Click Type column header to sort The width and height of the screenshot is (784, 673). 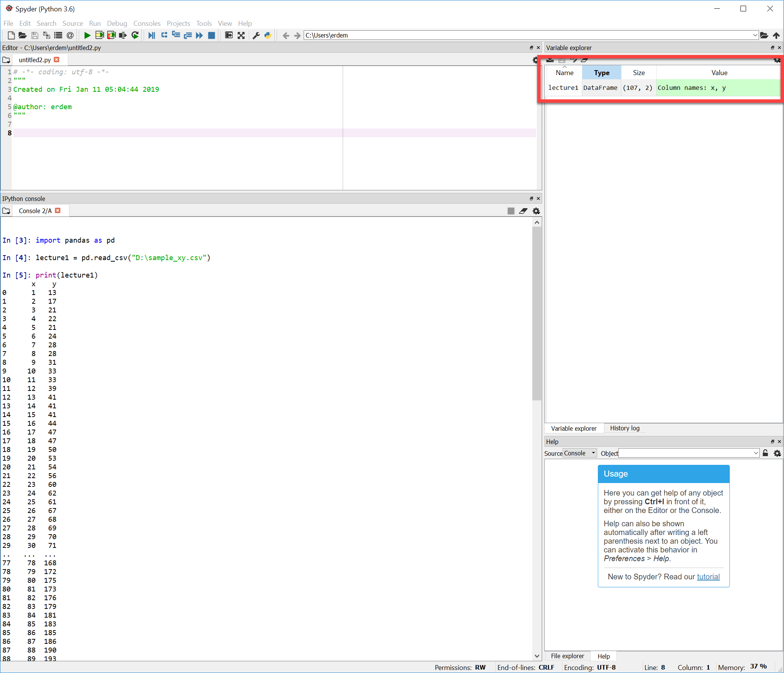click(601, 73)
